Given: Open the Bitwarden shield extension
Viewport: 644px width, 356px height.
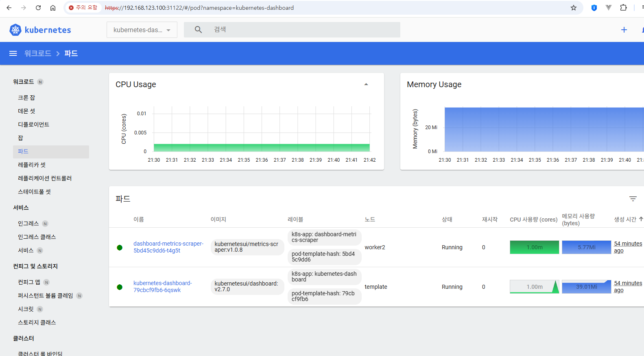Looking at the screenshot, I should pos(594,8).
